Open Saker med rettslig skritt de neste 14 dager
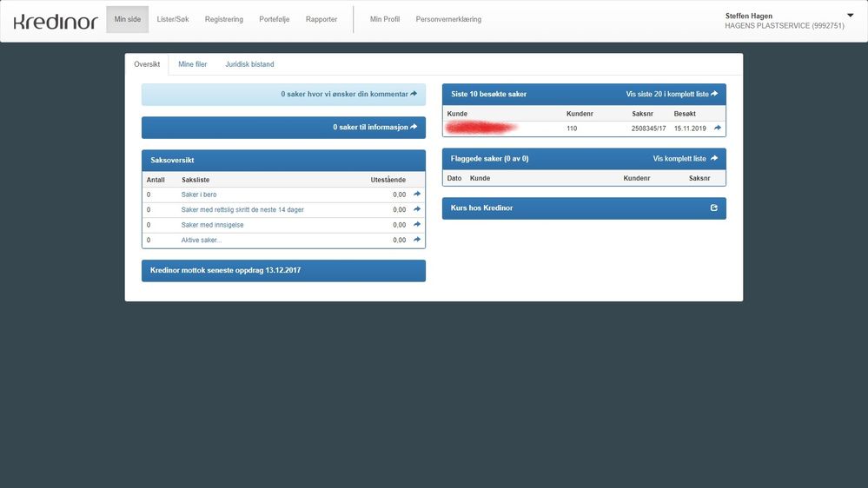 242,209
